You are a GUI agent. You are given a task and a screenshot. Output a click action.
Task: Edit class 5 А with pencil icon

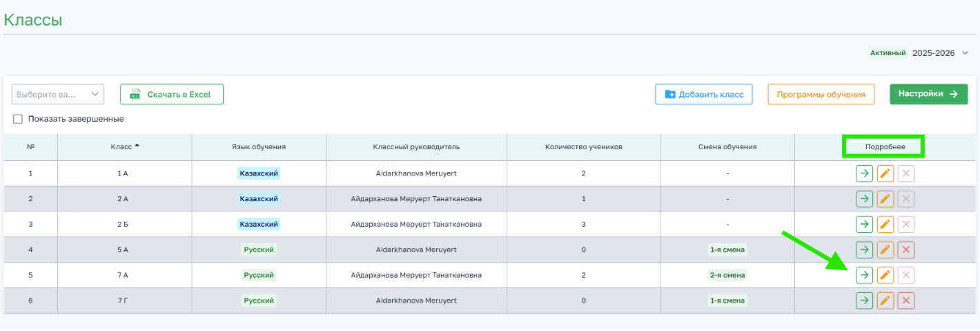[885, 249]
